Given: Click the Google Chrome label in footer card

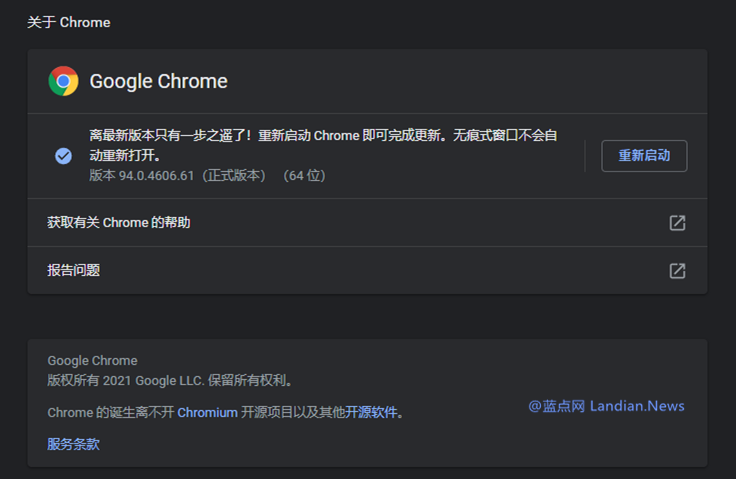Looking at the screenshot, I should click(x=92, y=361).
